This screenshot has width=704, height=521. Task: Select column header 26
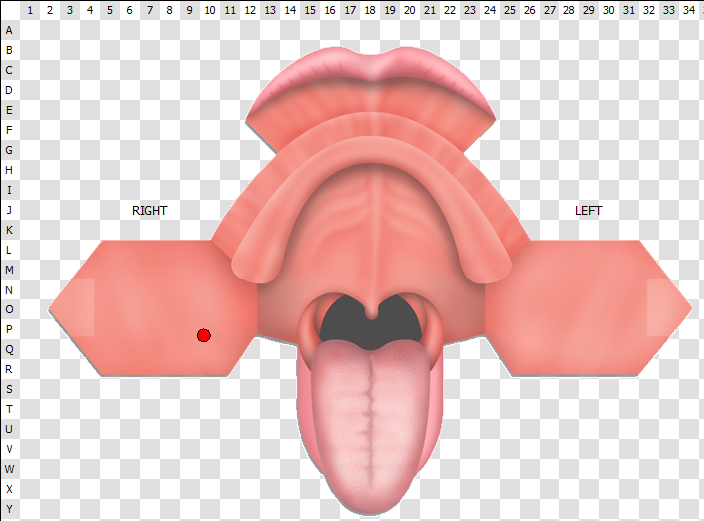point(529,10)
